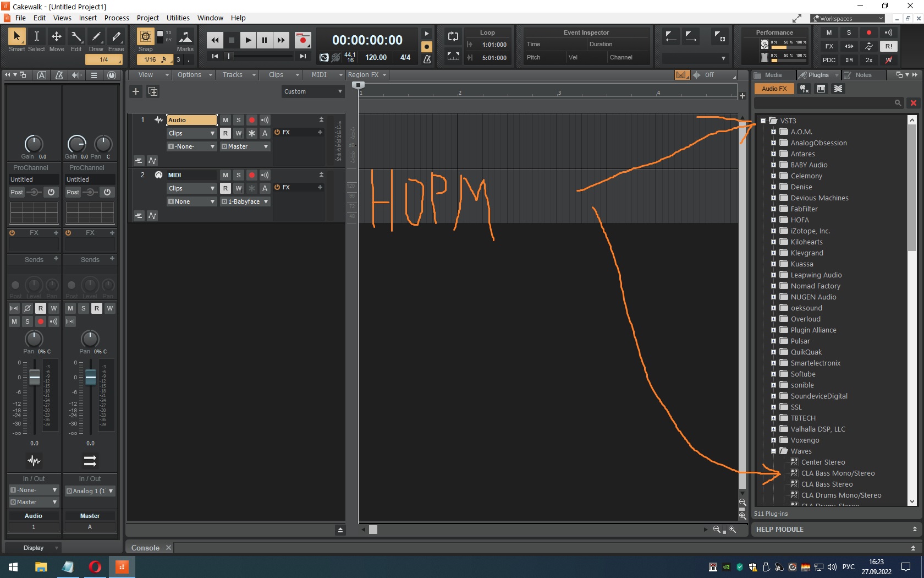Switch to the Plugins browser tab

[x=817, y=75]
